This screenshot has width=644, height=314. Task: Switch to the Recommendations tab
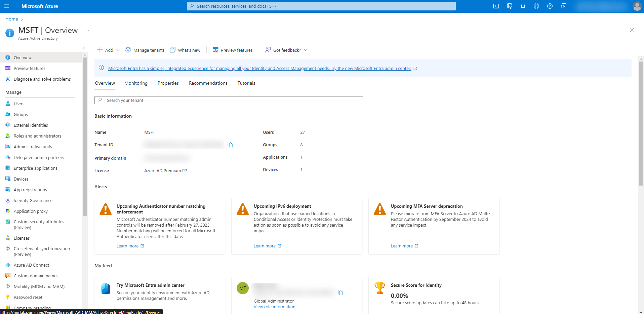pos(208,83)
